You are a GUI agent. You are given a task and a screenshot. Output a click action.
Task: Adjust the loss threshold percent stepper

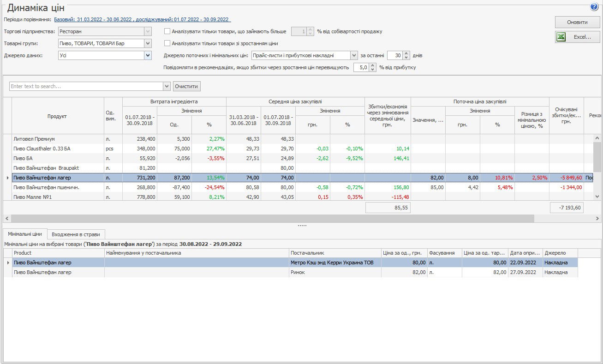pyautogui.click(x=372, y=66)
